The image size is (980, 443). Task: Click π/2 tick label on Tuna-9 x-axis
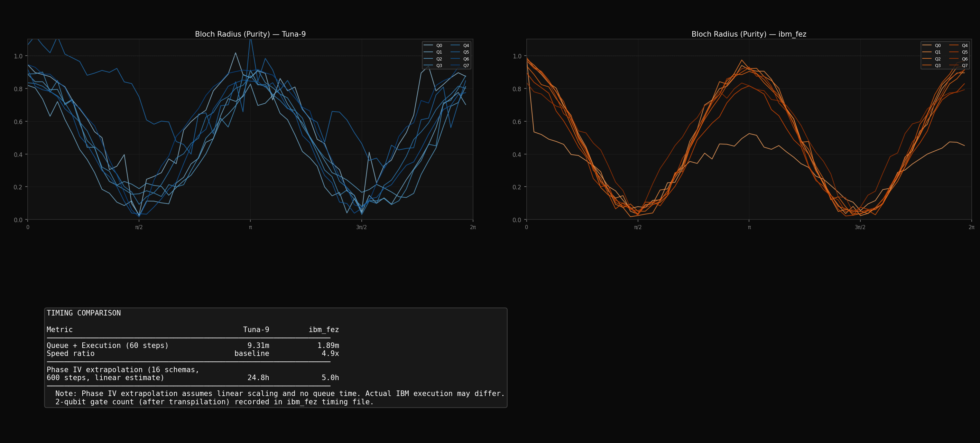tap(139, 227)
